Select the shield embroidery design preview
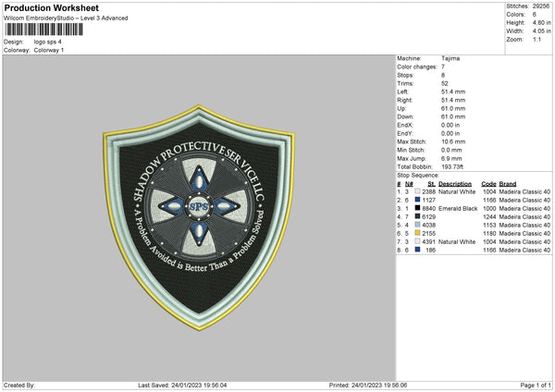The image size is (555, 392). pyautogui.click(x=199, y=217)
